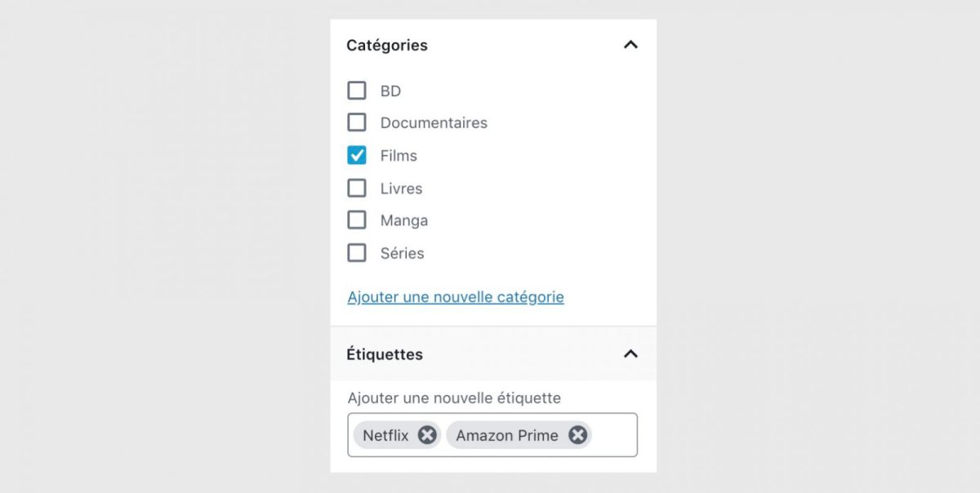Check the Séries category checkbox
The image size is (980, 493).
(x=357, y=253)
